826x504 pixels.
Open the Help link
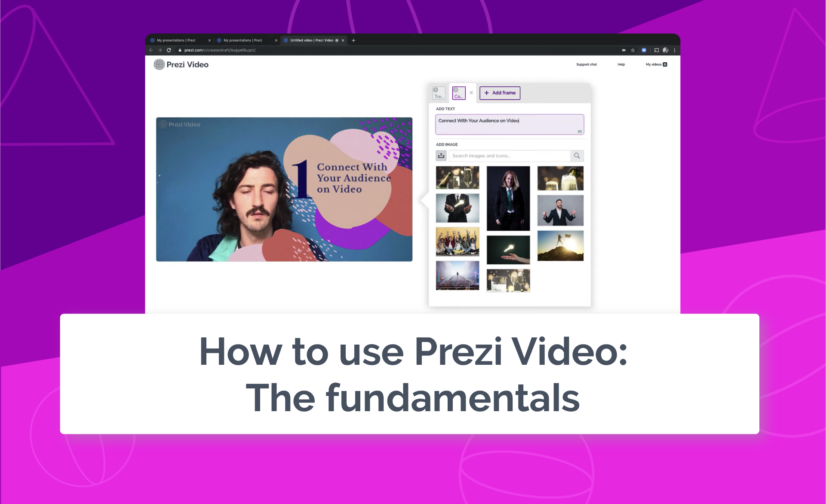[x=621, y=64]
